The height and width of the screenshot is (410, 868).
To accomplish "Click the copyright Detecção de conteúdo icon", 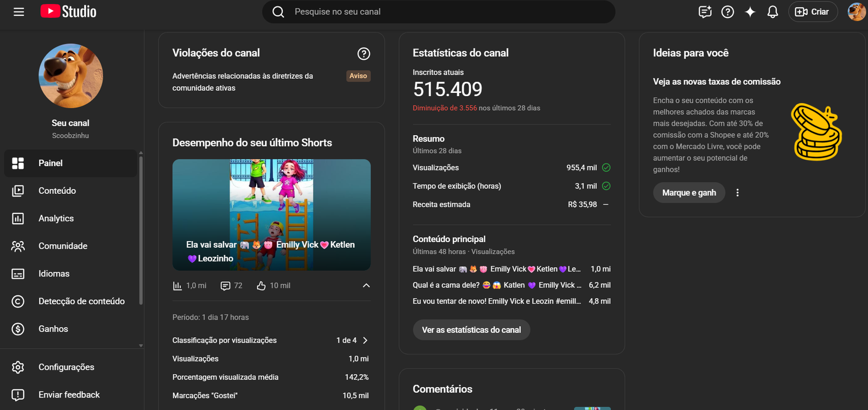I will (x=18, y=301).
